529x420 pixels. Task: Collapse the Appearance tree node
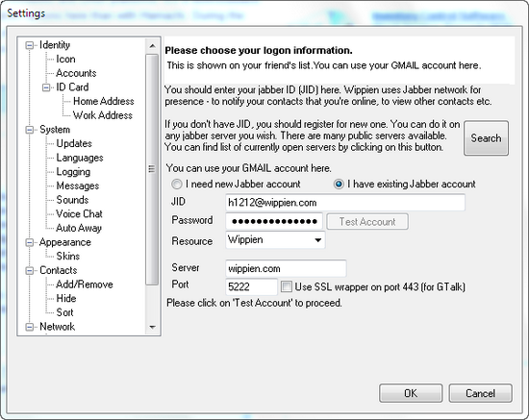pos(30,242)
